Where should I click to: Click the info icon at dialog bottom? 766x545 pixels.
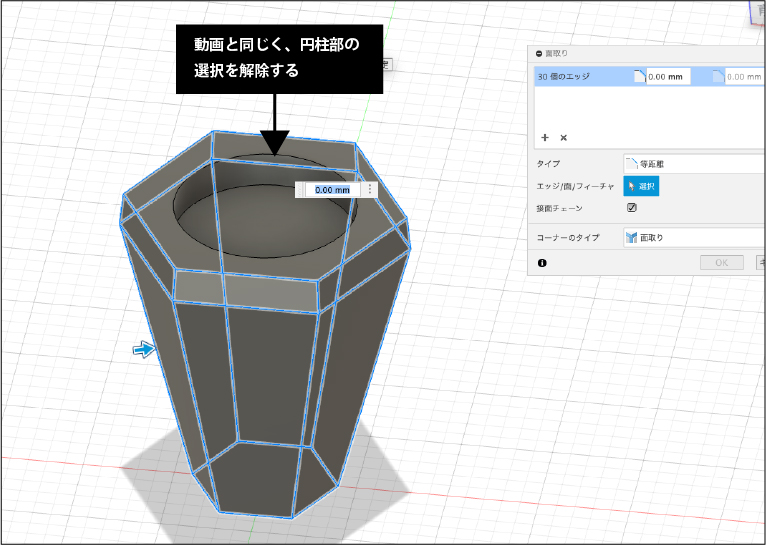(542, 262)
